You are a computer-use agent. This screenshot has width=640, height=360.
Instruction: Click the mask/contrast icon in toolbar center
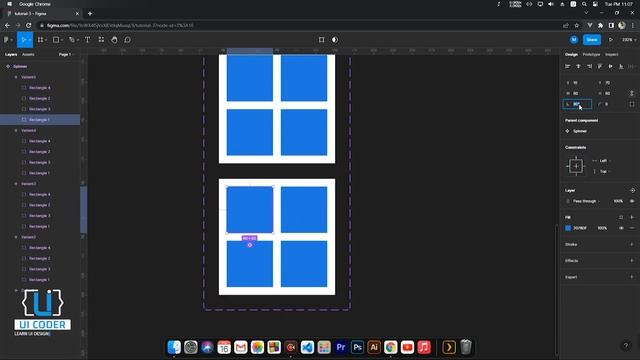pyautogui.click(x=335, y=40)
